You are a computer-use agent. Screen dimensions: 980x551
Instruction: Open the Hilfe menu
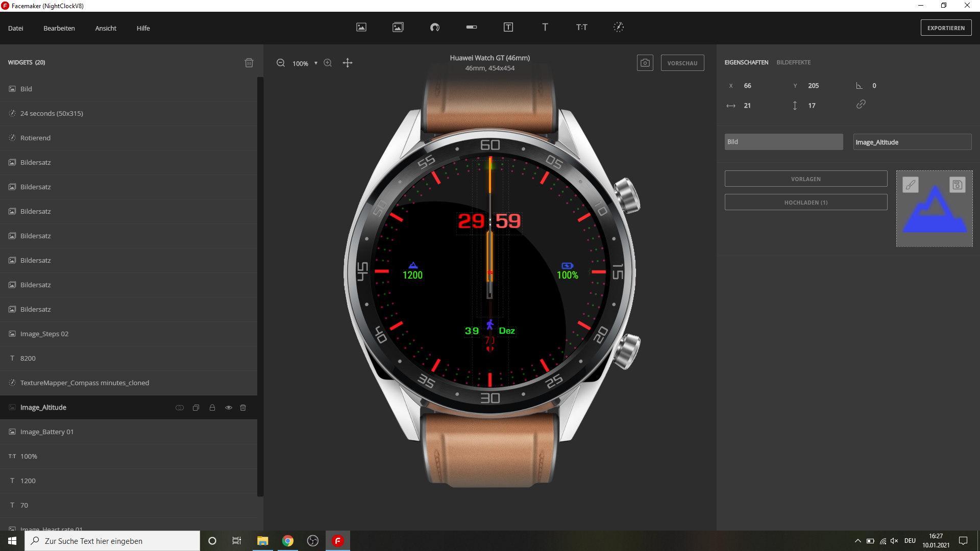(143, 28)
